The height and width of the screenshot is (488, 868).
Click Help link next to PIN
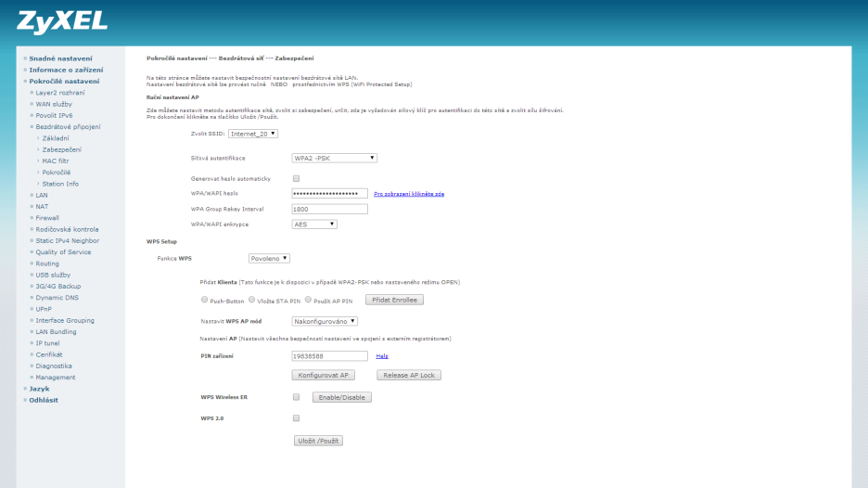point(382,356)
